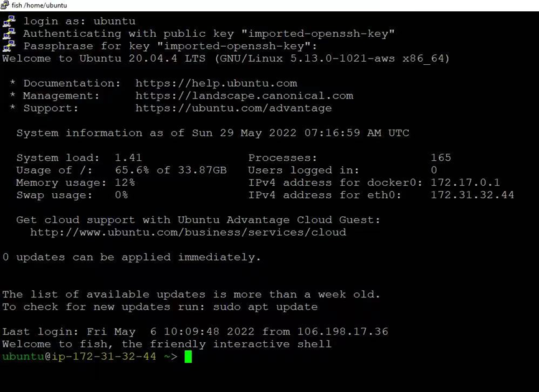This screenshot has height=392, width=539.
Task: Click the https://help.ubuntu.com documentation URL
Action: [x=216, y=84]
